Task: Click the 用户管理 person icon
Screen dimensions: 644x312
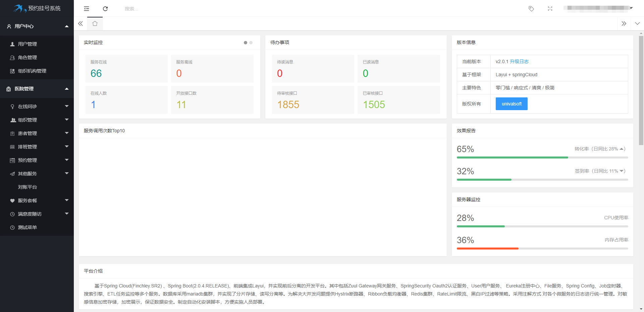Action: click(x=12, y=44)
